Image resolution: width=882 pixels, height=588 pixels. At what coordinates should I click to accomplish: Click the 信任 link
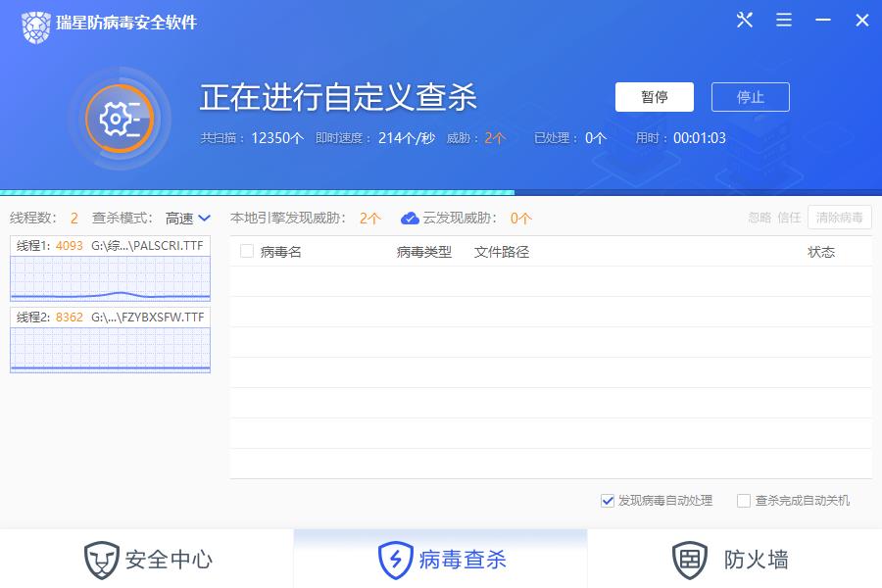pyautogui.click(x=789, y=218)
